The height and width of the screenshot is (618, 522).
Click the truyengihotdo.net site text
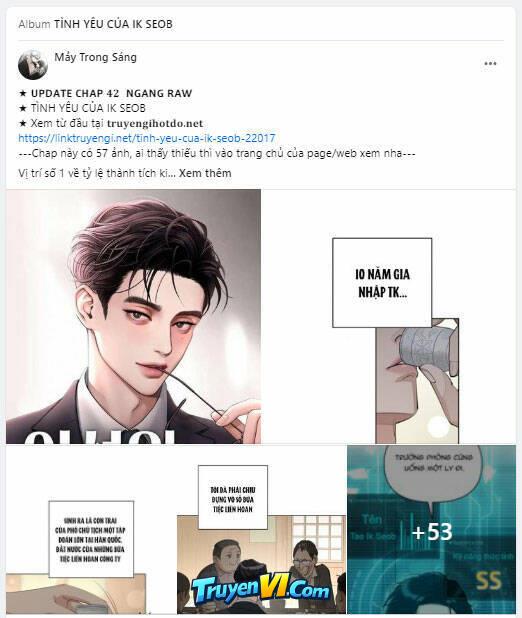pyautogui.click(x=155, y=123)
